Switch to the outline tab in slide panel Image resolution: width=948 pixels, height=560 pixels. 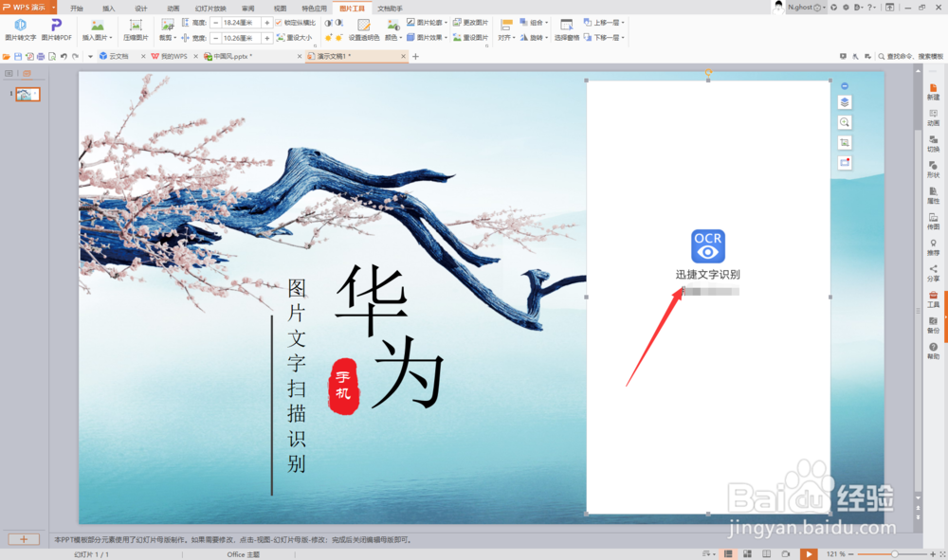click(x=9, y=73)
